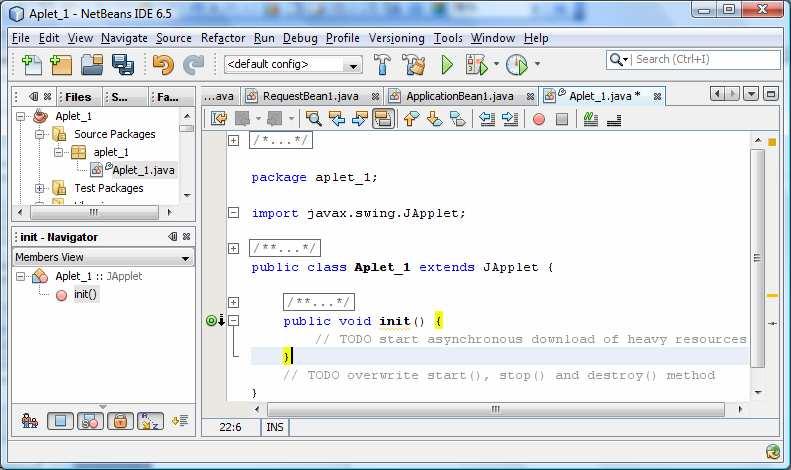Viewport: 791px width, 470px height.
Task: Switch to ApplicationBean1.java tab
Action: click(460, 96)
